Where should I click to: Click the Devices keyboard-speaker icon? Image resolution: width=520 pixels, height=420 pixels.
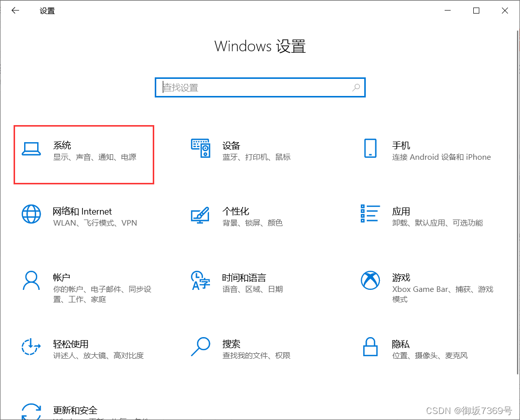click(200, 148)
